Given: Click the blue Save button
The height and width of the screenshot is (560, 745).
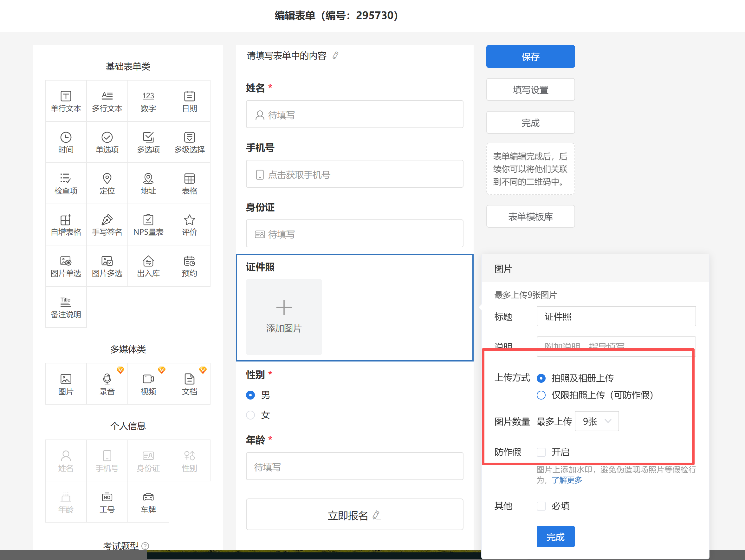Looking at the screenshot, I should tap(530, 57).
